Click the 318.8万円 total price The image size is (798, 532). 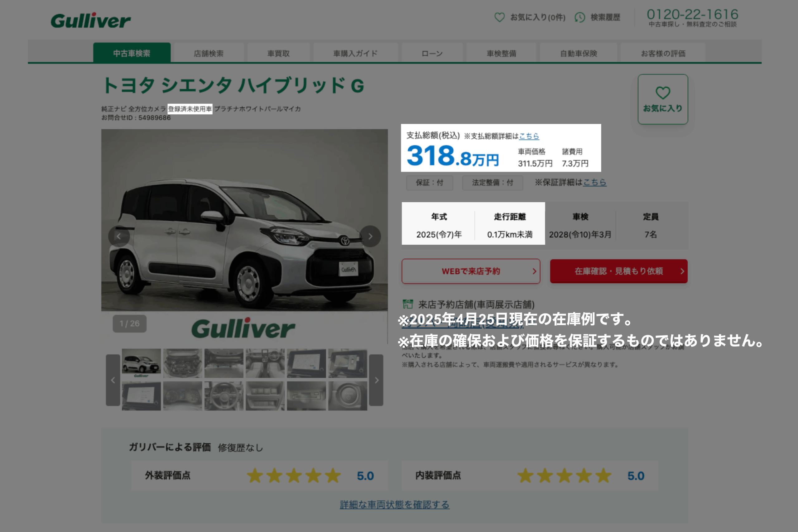tap(453, 156)
